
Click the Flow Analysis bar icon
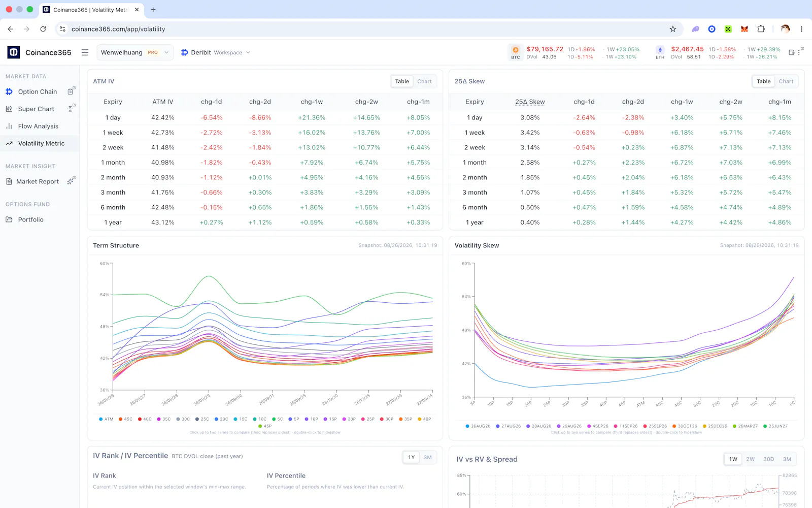[x=9, y=126]
